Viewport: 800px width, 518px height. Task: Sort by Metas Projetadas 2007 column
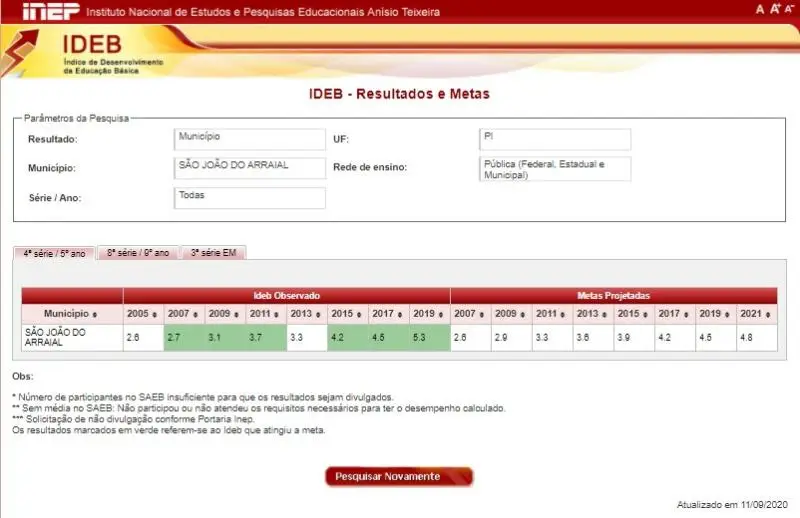[x=471, y=314]
